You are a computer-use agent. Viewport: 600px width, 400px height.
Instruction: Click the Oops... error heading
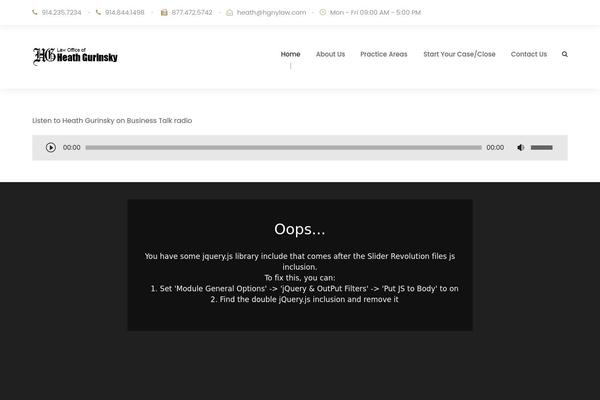pyautogui.click(x=300, y=229)
